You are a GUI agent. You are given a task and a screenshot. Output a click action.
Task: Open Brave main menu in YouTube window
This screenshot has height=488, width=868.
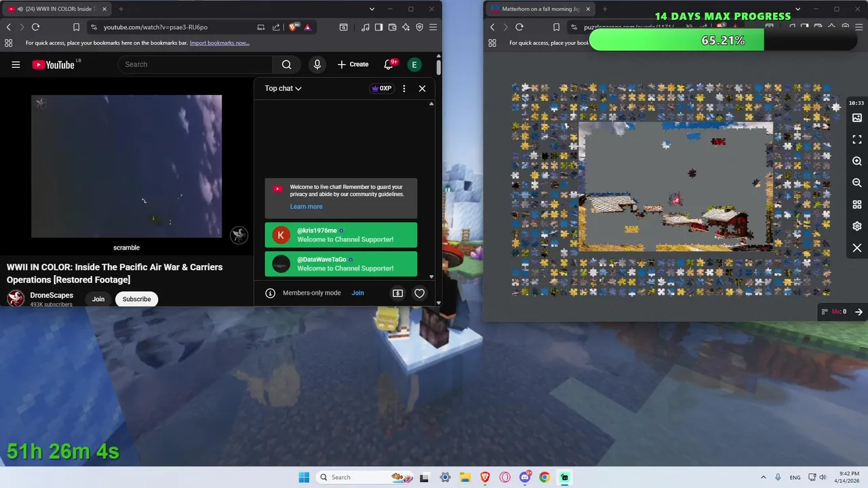click(x=433, y=27)
